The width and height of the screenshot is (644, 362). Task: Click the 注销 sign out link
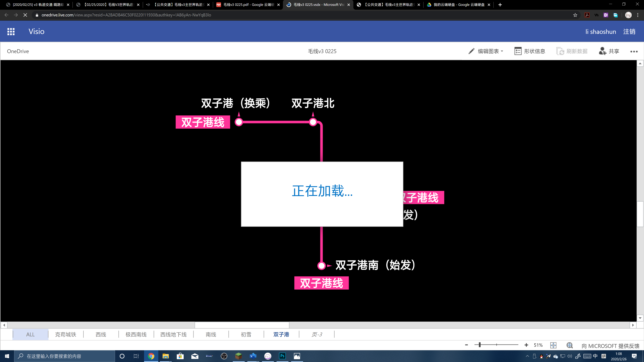[x=629, y=32]
